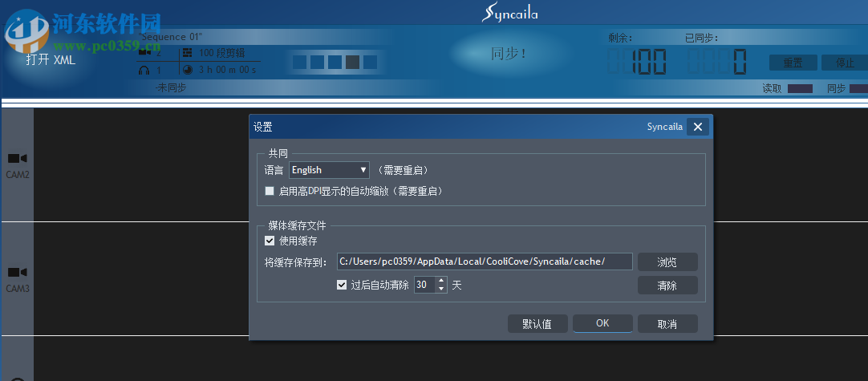Close the settings dialog with X
868x381 pixels.
coord(697,127)
